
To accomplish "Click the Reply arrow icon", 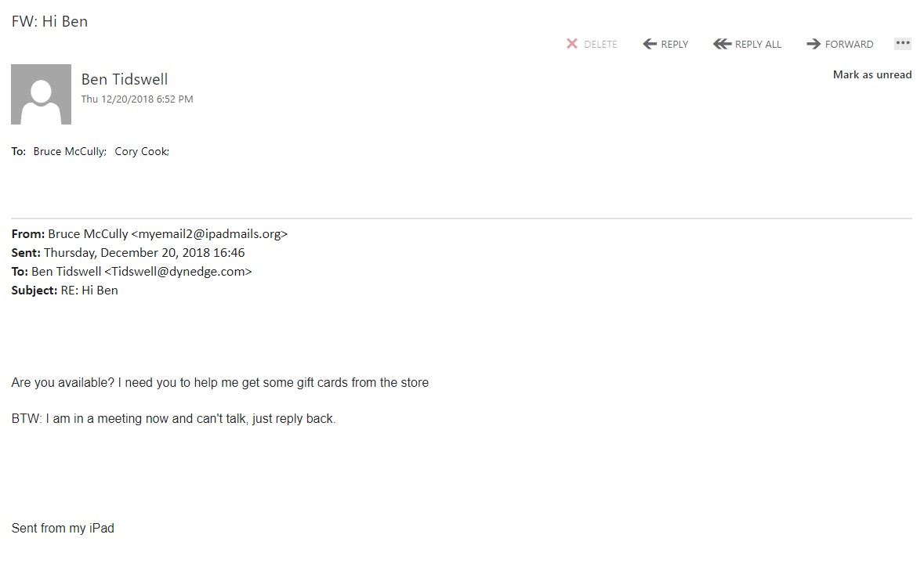I will tap(650, 44).
